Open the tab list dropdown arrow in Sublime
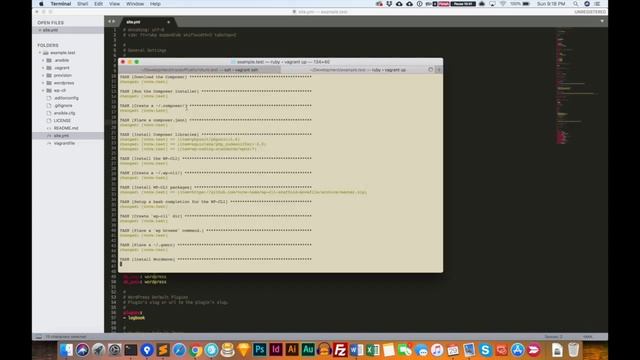This screenshot has width=640, height=360. click(x=602, y=21)
